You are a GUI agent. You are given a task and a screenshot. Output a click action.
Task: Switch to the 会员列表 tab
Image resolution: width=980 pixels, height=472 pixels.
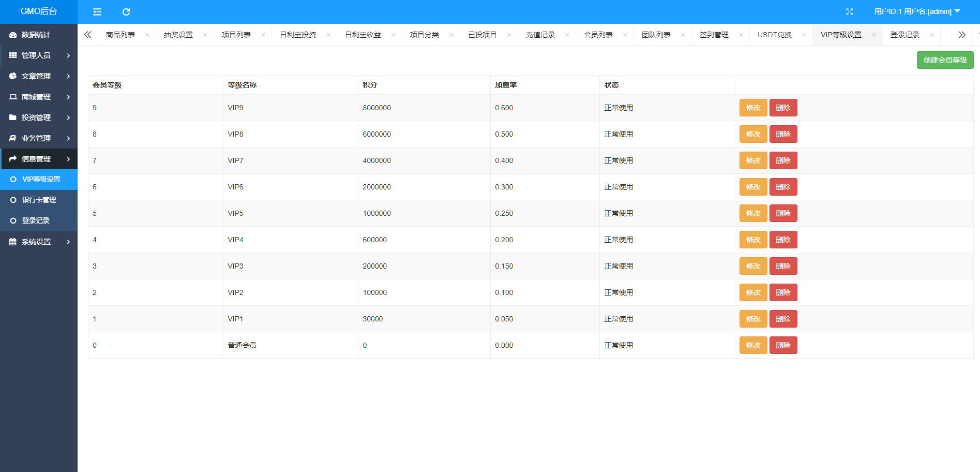[598, 35]
